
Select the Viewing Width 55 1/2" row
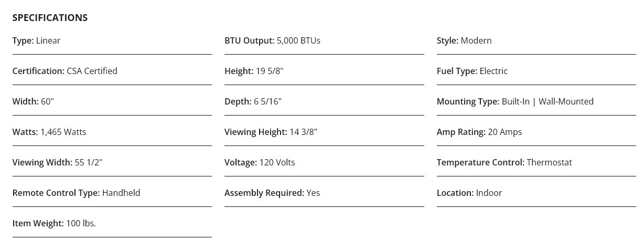(x=57, y=163)
